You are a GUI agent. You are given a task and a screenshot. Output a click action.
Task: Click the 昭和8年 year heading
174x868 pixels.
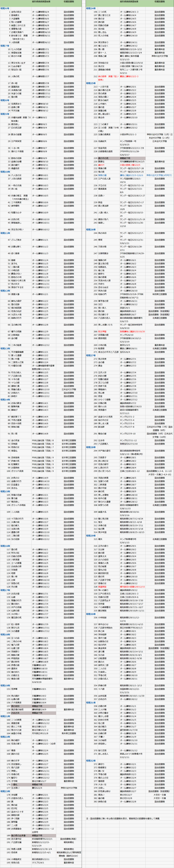[5, 100]
